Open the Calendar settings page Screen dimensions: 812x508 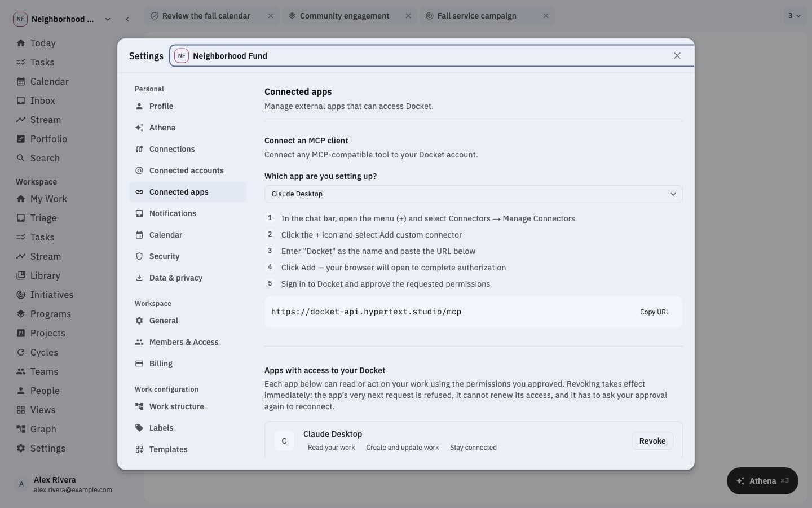[x=187, y=235]
